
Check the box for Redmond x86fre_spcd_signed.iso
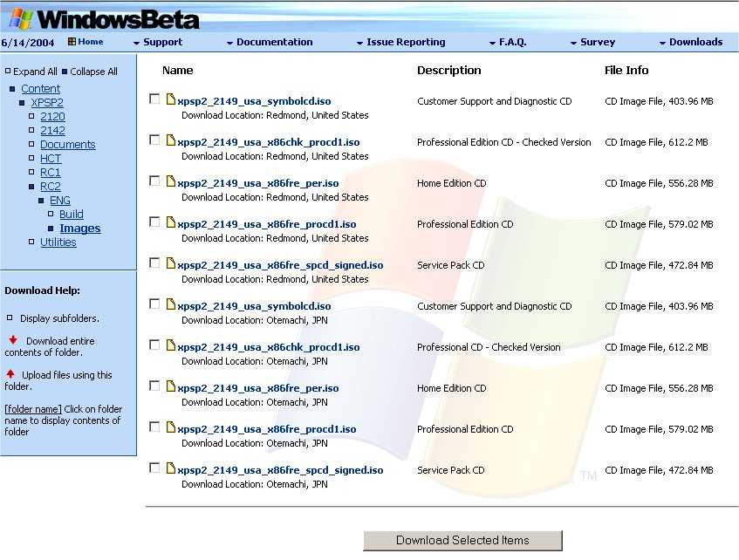(154, 263)
